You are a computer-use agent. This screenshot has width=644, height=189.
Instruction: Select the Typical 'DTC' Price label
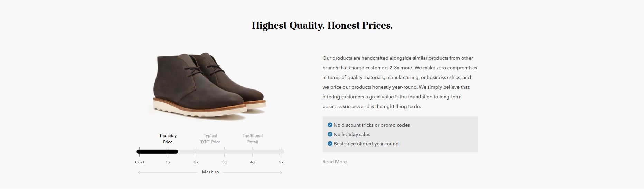click(210, 139)
